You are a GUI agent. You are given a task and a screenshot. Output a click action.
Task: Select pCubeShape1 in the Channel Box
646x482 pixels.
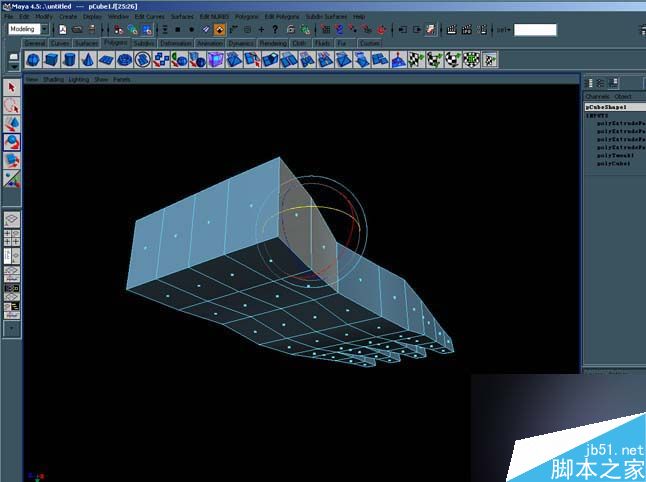[615, 107]
